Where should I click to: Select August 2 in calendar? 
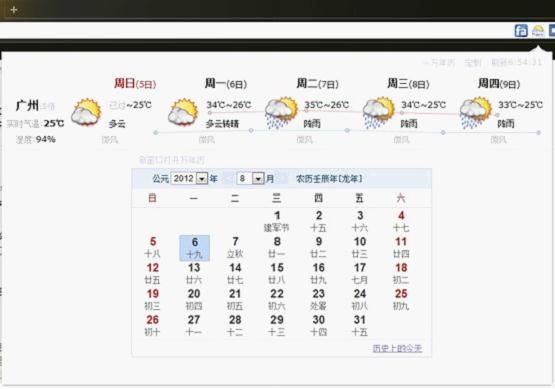pos(319,221)
